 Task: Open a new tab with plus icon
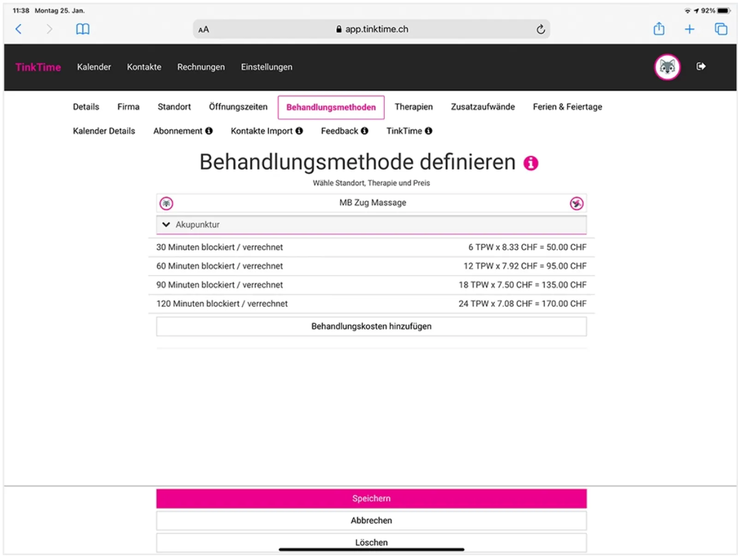point(689,29)
